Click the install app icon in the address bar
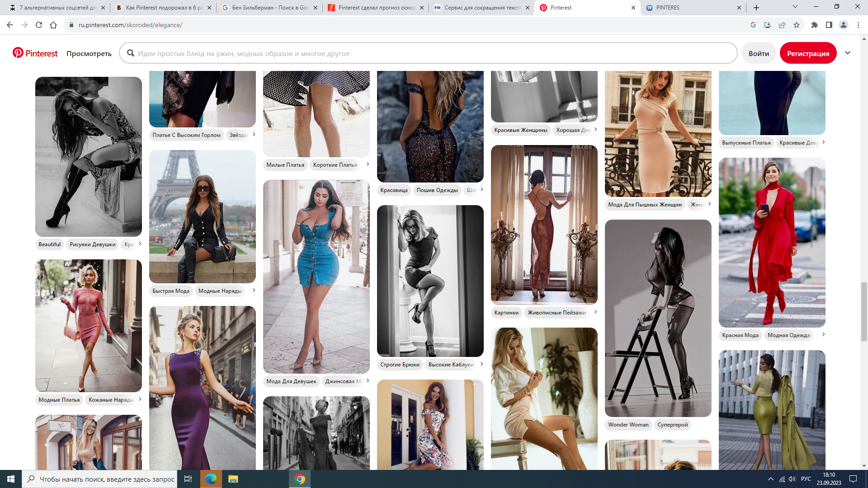Screen dimensions: 868x488 (768, 25)
